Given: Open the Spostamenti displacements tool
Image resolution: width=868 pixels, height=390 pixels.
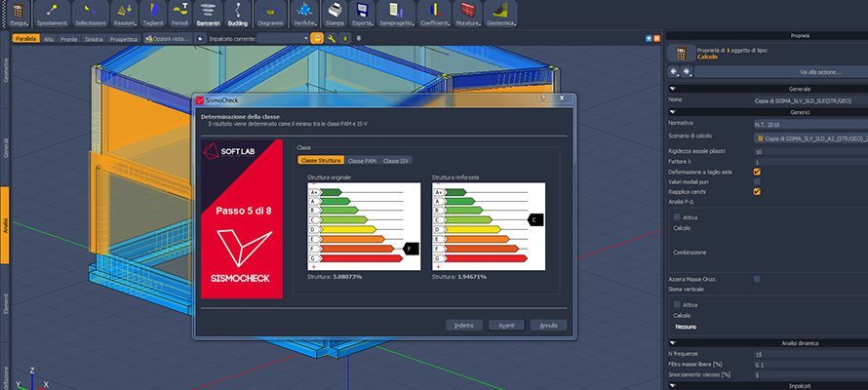Looking at the screenshot, I should 52,14.
